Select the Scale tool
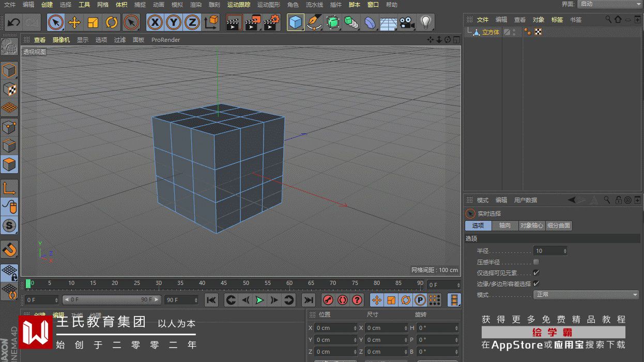Image resolution: width=644 pixels, height=362 pixels. tap(93, 23)
